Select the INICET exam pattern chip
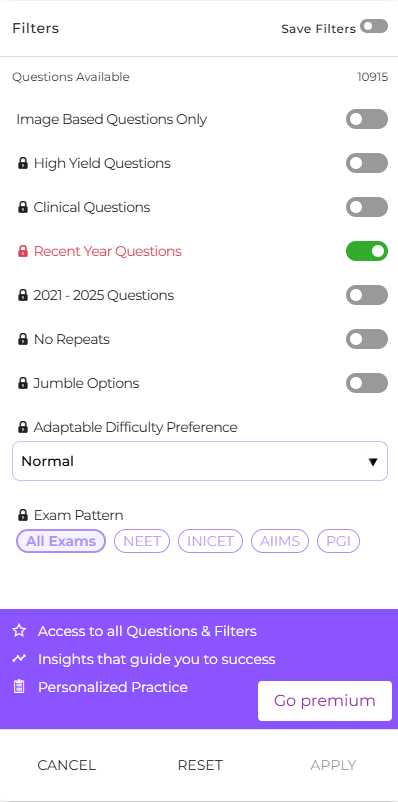The image size is (398, 802). tap(210, 541)
